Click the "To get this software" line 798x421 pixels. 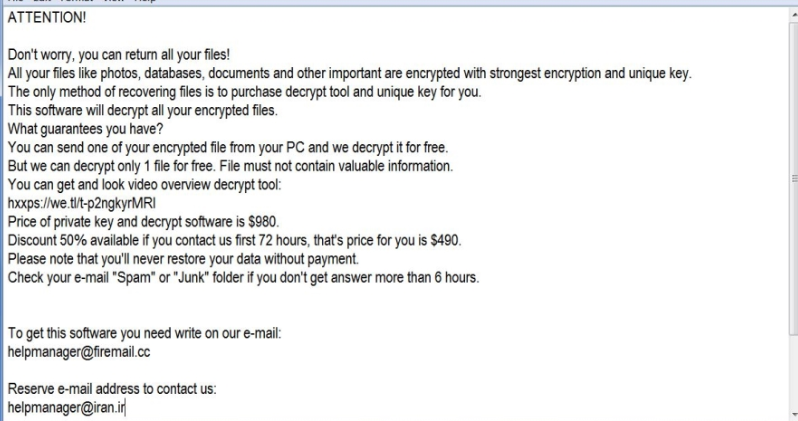pyautogui.click(x=144, y=333)
